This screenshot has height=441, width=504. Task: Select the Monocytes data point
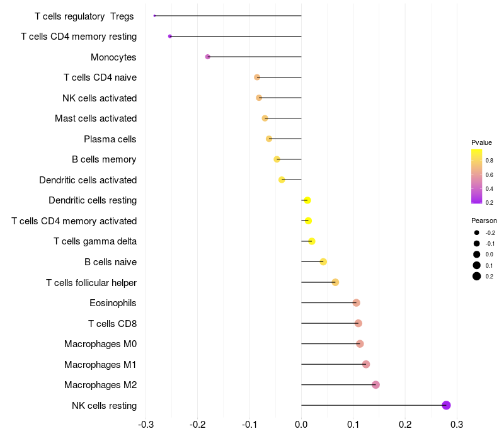point(208,57)
